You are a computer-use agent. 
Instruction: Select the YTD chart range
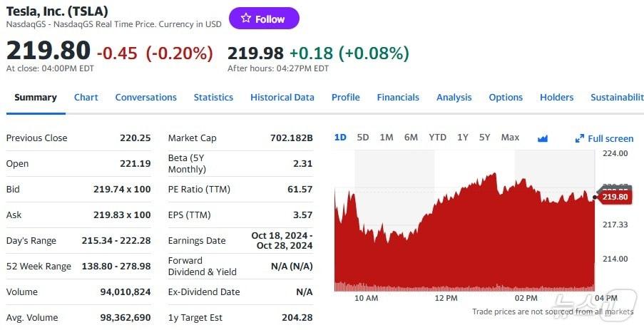437,138
